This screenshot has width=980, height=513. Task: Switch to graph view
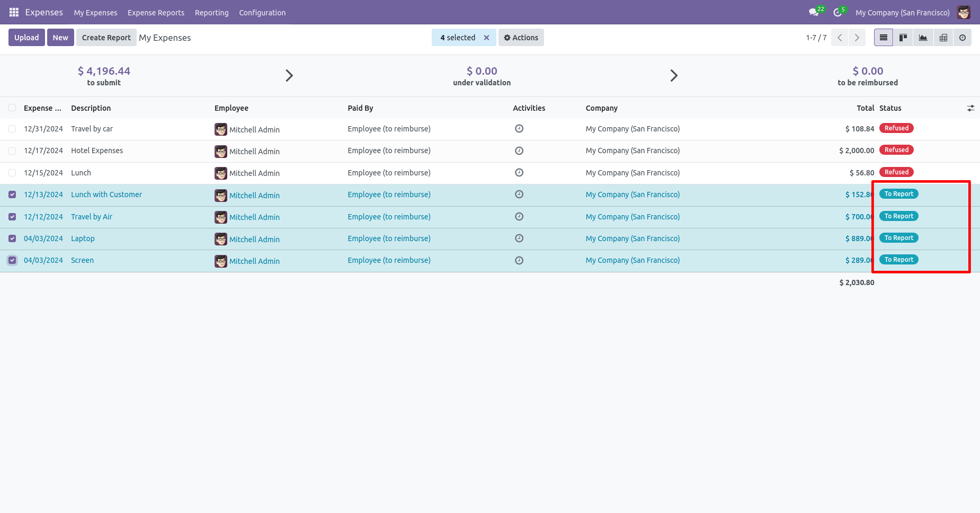923,38
